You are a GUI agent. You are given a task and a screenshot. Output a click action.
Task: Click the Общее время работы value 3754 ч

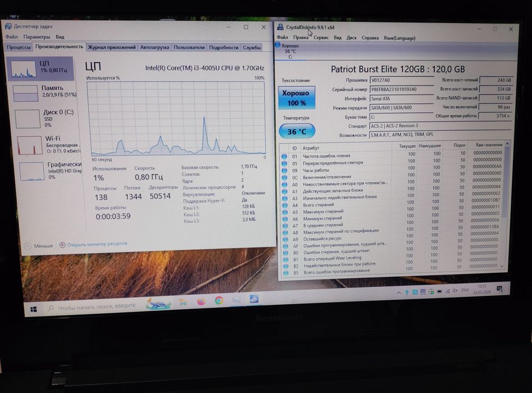coord(495,116)
